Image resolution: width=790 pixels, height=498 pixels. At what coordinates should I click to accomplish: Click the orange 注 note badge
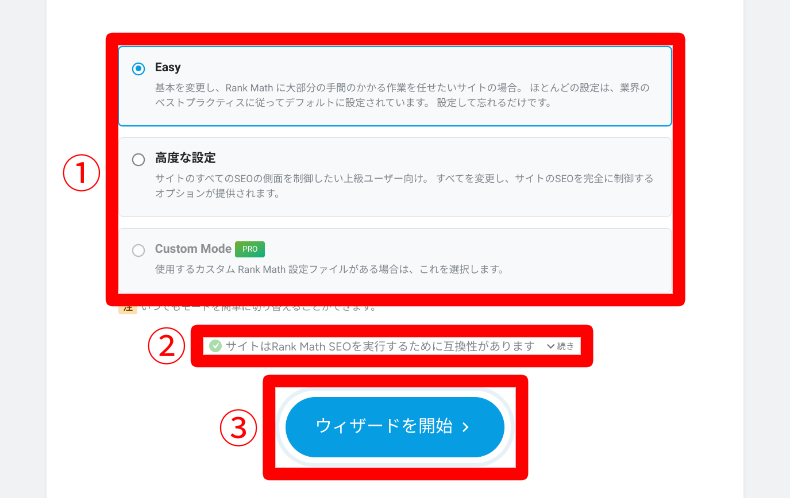click(x=128, y=308)
